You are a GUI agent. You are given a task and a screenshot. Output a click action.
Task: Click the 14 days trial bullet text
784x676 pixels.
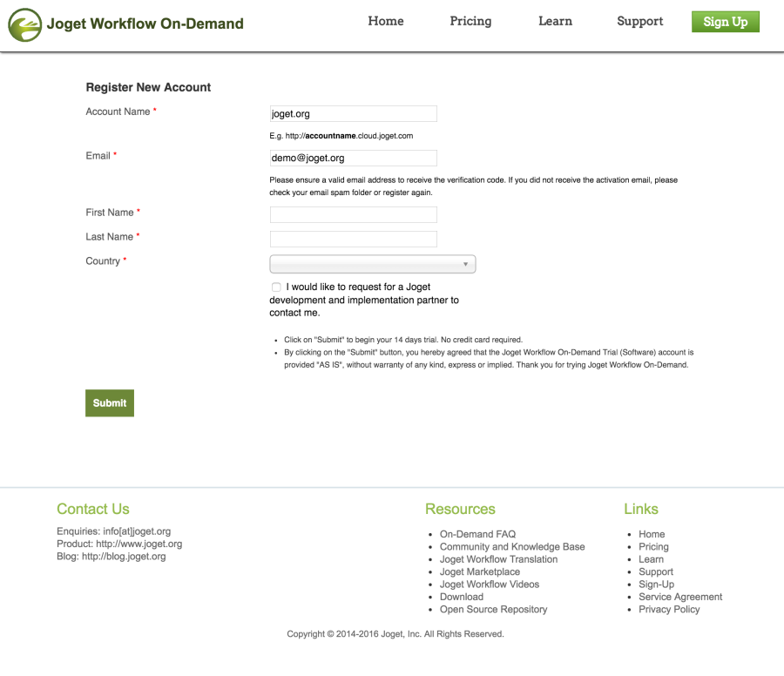403,340
